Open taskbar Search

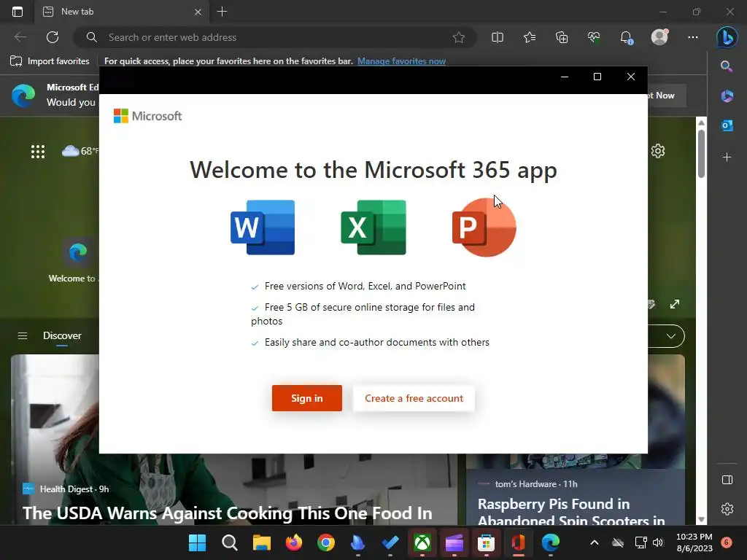pos(230,542)
